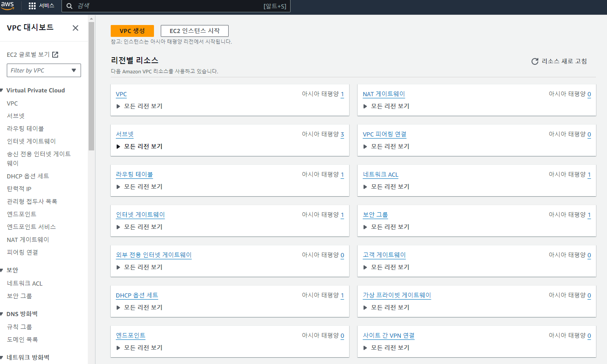607x364 pixels.
Task: Collapse the 보안 sidebar section
Action: coord(2,270)
